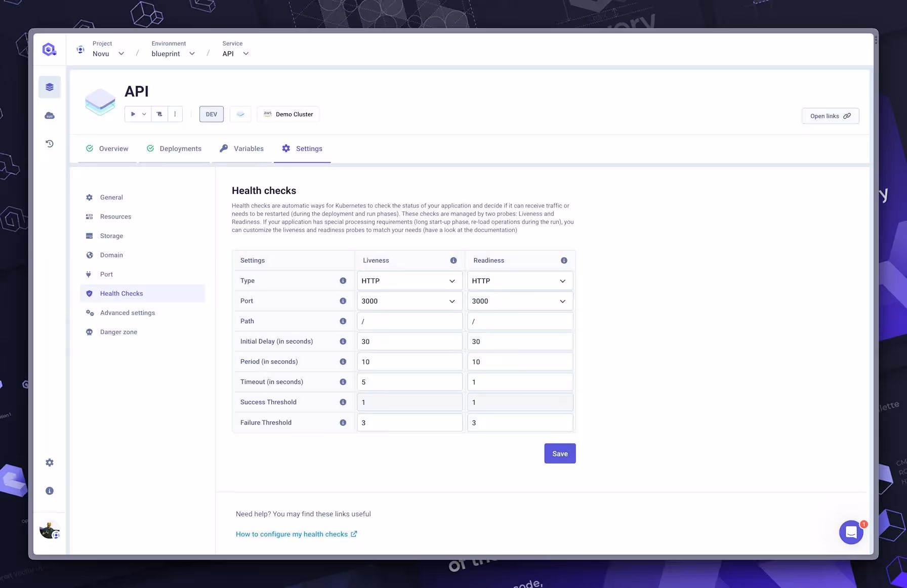Edit the Liveness Path input field

click(409, 321)
